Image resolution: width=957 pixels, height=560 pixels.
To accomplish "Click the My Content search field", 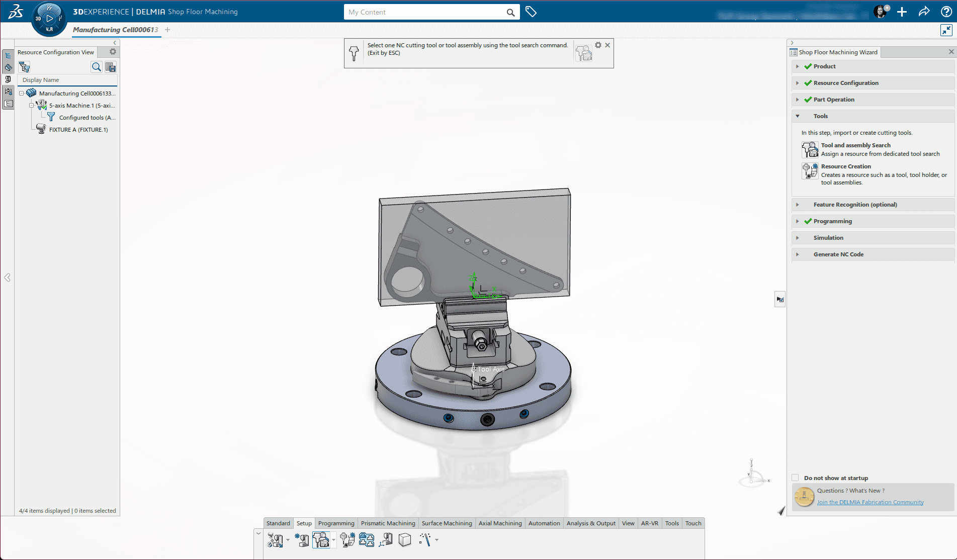I will (x=425, y=12).
